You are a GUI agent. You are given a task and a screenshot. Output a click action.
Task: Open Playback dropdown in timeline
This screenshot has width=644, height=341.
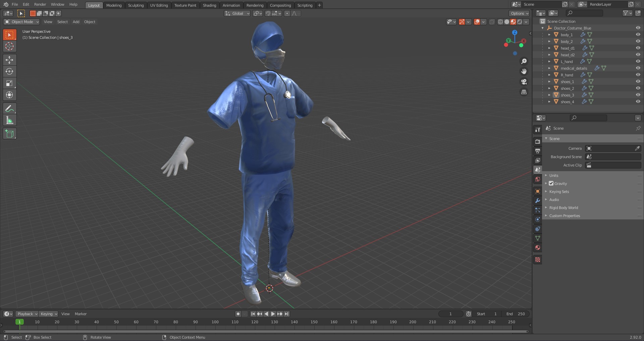tap(27, 314)
